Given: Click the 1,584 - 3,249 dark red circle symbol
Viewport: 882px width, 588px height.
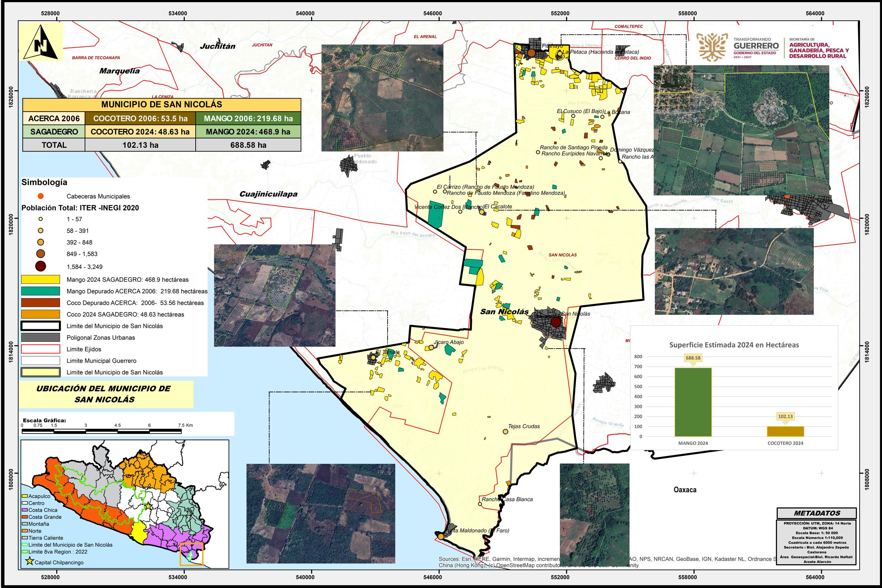Looking at the screenshot, I should 41,267.
